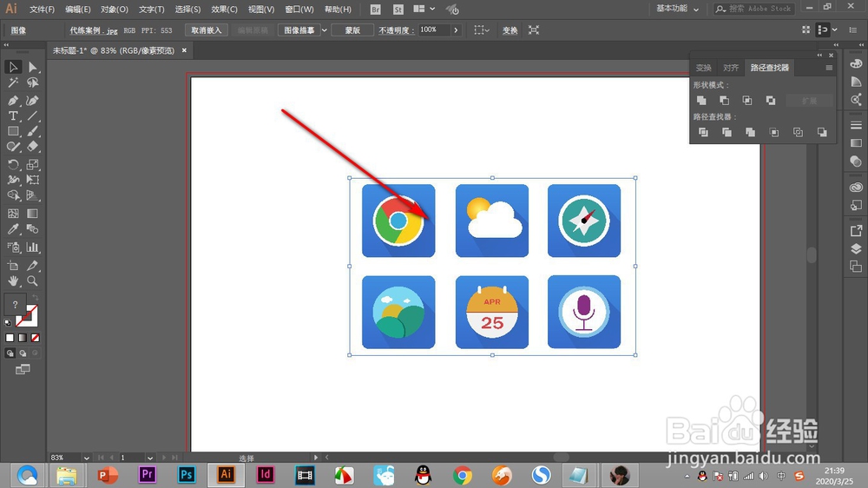This screenshot has width=868, height=488.
Task: Select the Type tool
Action: click(x=13, y=115)
